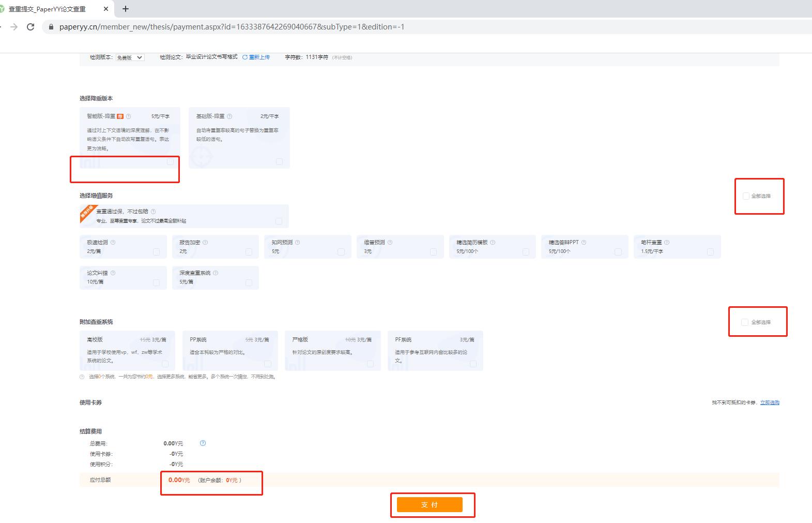Click the 字符数：1131字符 text

pos(307,57)
